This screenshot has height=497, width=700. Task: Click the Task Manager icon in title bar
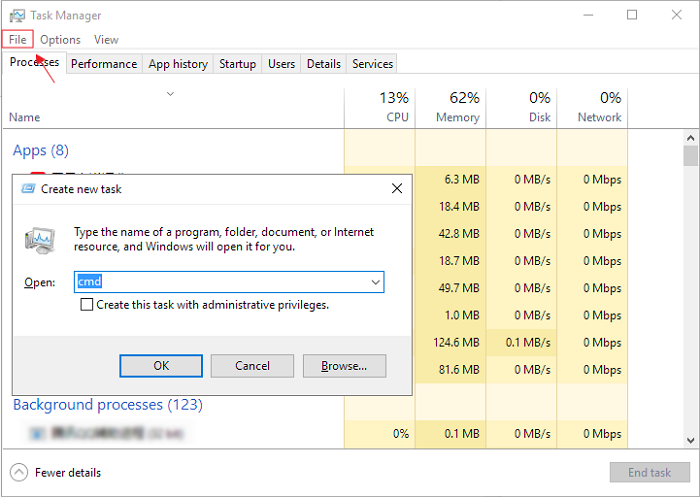(17, 16)
